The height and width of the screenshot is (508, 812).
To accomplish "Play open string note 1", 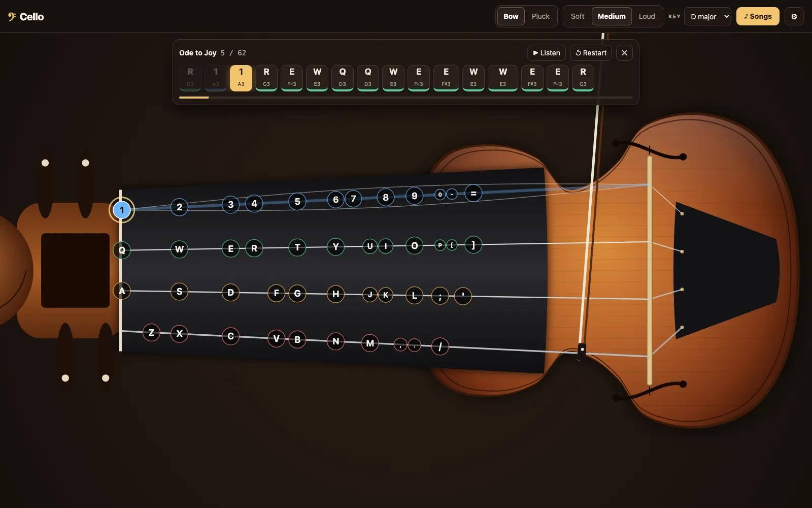I will point(122,210).
